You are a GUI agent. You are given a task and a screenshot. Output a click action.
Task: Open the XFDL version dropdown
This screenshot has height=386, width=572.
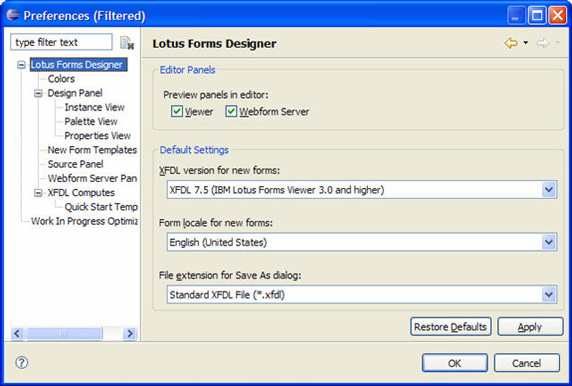549,190
